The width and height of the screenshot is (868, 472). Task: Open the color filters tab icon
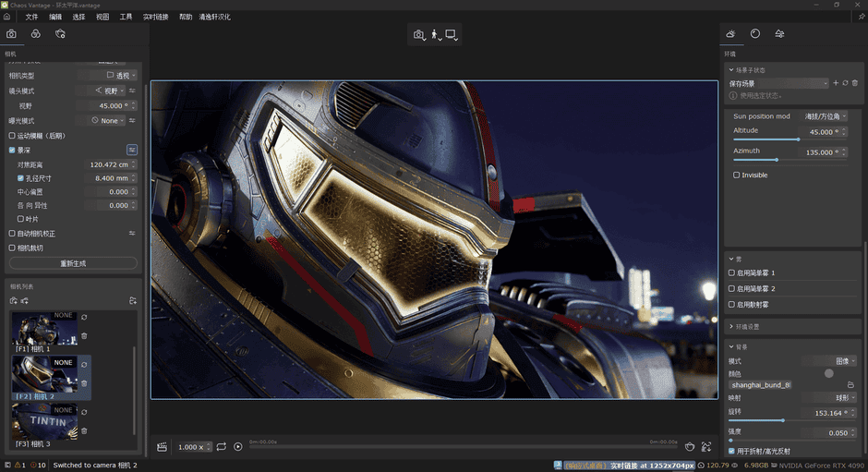tap(35, 34)
